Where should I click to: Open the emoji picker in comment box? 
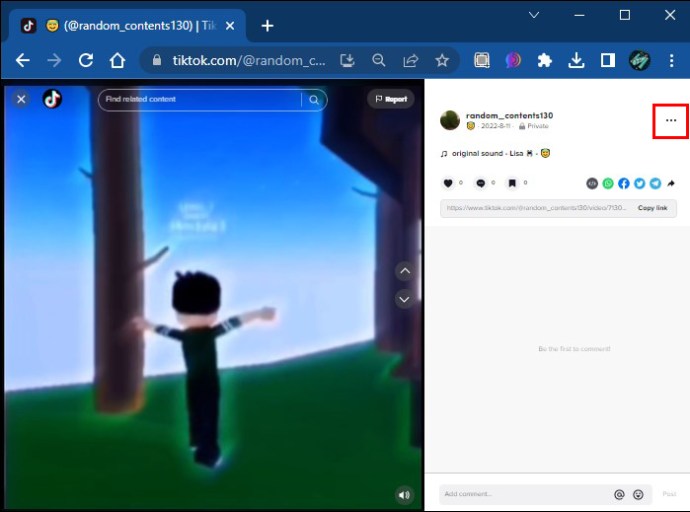638,495
